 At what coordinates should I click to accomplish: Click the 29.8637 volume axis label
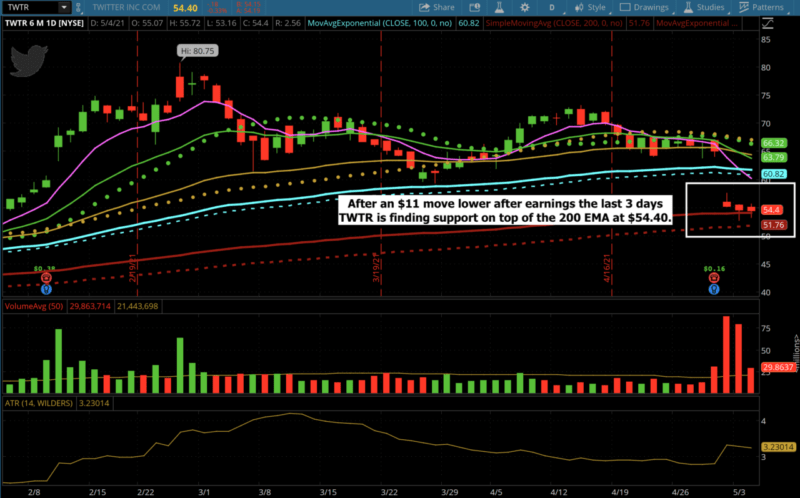(778, 367)
